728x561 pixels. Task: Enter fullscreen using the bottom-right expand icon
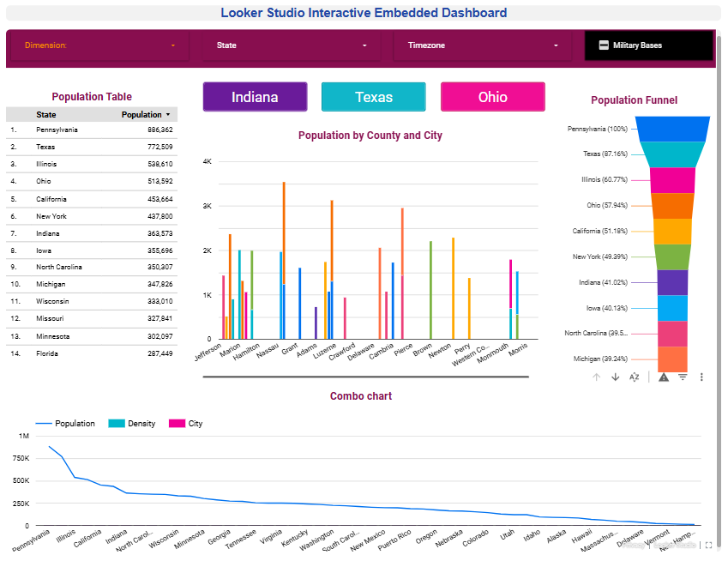click(x=708, y=545)
